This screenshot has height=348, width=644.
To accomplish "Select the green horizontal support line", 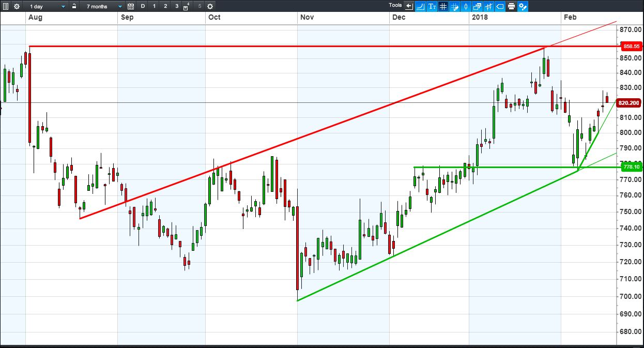I will click(x=517, y=167).
